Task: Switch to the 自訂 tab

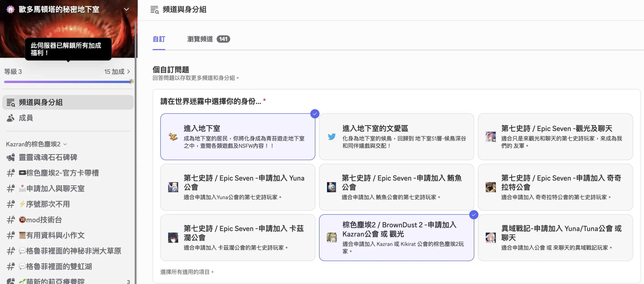Action: point(159,39)
